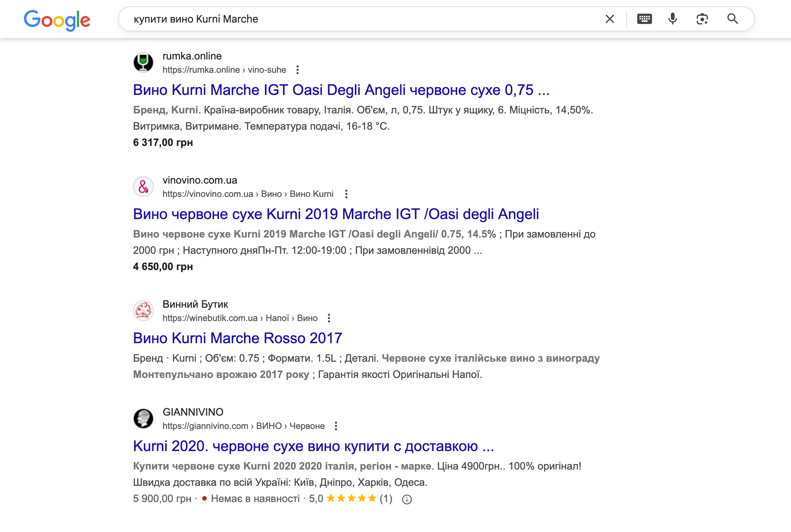The image size is (791, 532).
Task: Click Винний Бутик favicon
Action: (143, 310)
